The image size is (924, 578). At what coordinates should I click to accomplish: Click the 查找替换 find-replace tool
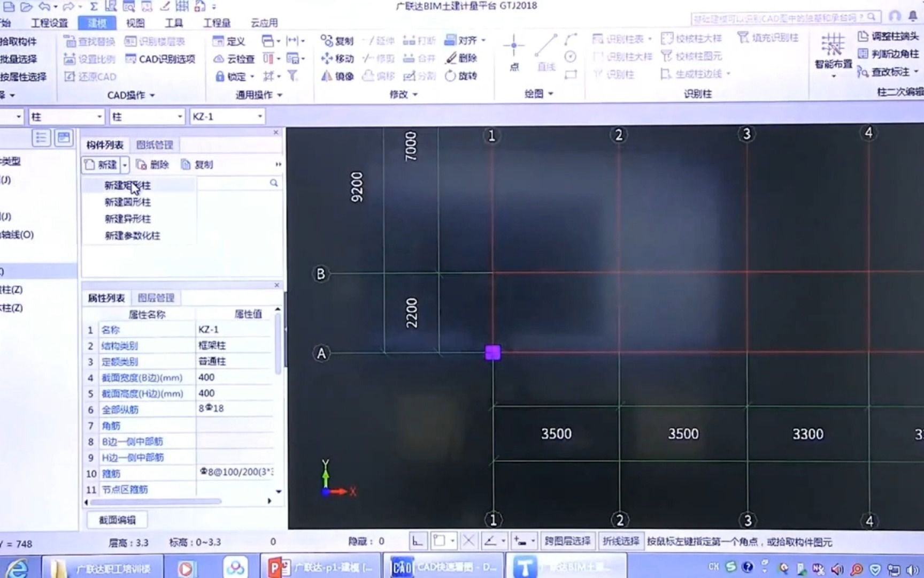[89, 41]
